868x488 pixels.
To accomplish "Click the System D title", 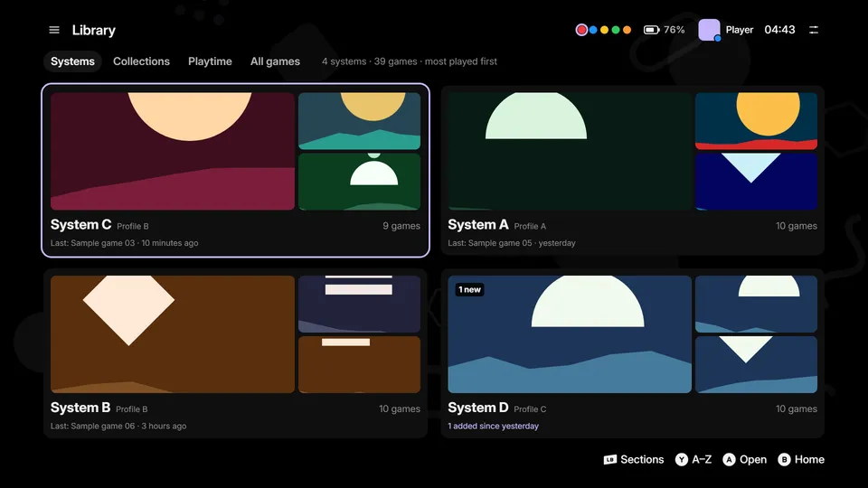I will [x=478, y=408].
